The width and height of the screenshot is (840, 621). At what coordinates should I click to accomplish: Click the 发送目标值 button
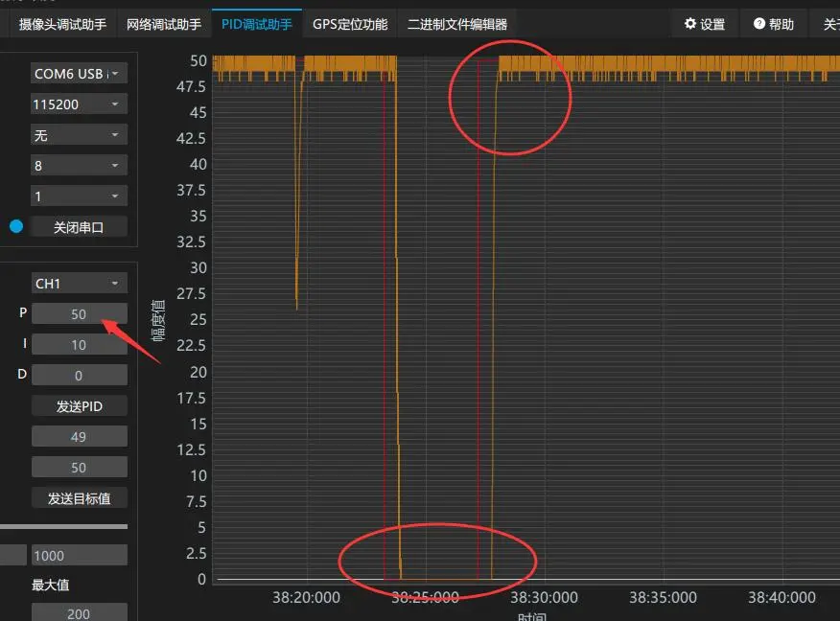79,498
